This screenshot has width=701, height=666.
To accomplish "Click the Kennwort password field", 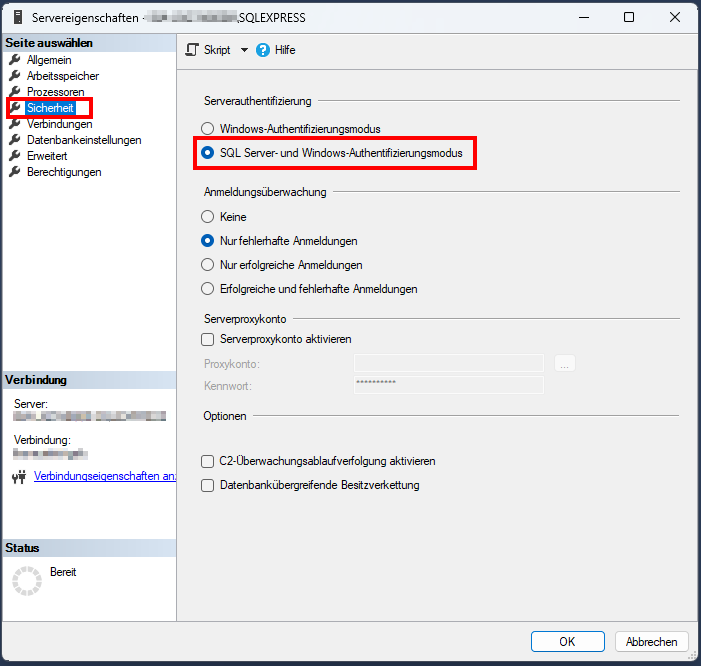I will [x=449, y=385].
